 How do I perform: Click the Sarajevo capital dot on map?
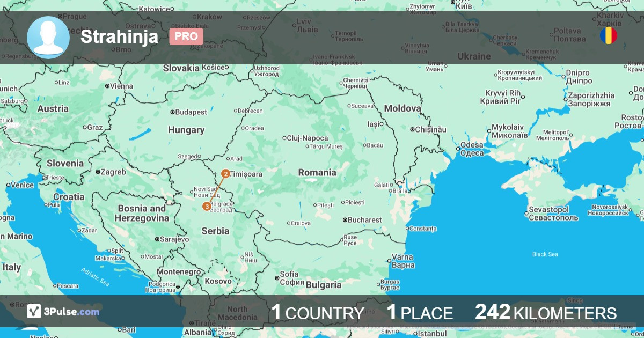(x=157, y=239)
